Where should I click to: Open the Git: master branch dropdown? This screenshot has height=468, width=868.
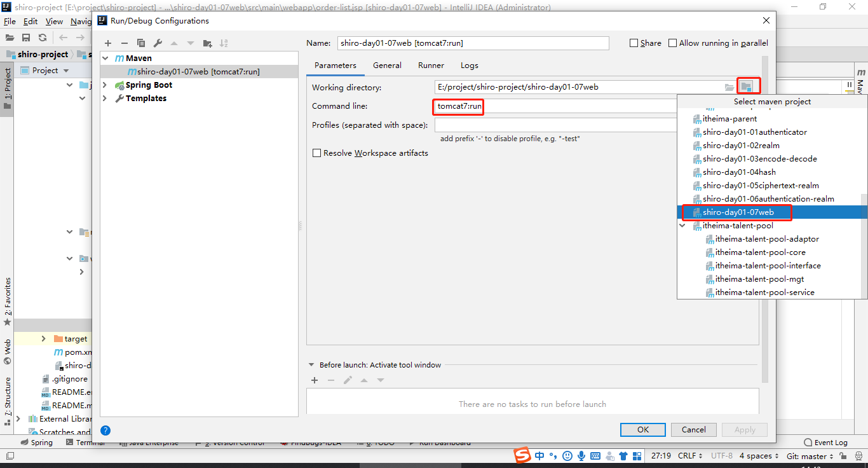[x=810, y=456]
